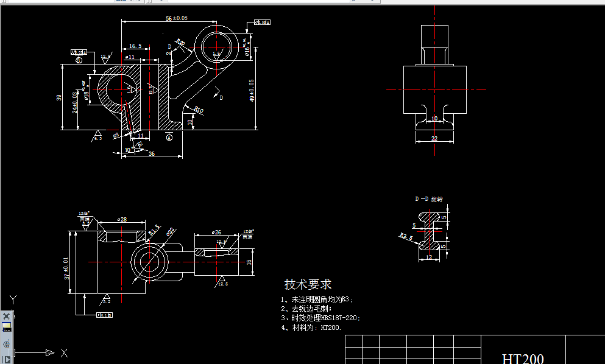Click the Y axis label of the UCS icon
Image resolution: width=605 pixels, height=364 pixels.
pos(13,298)
